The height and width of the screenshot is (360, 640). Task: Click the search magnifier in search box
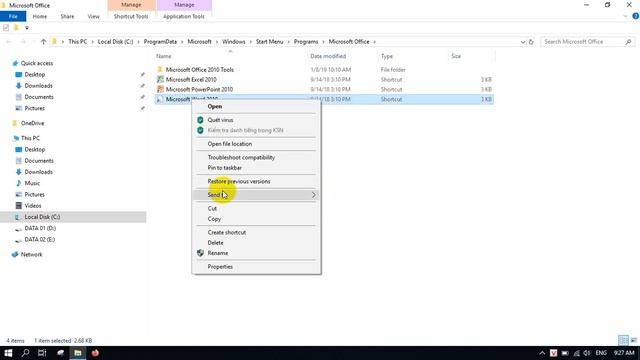coord(628,42)
